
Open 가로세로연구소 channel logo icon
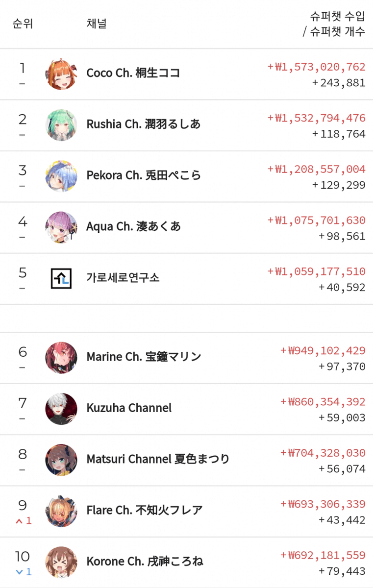pos(61,278)
